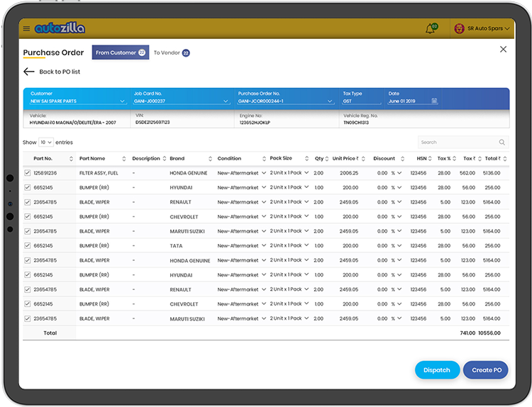Switch to To Vendor tab
The image size is (532, 407).
[x=172, y=52]
